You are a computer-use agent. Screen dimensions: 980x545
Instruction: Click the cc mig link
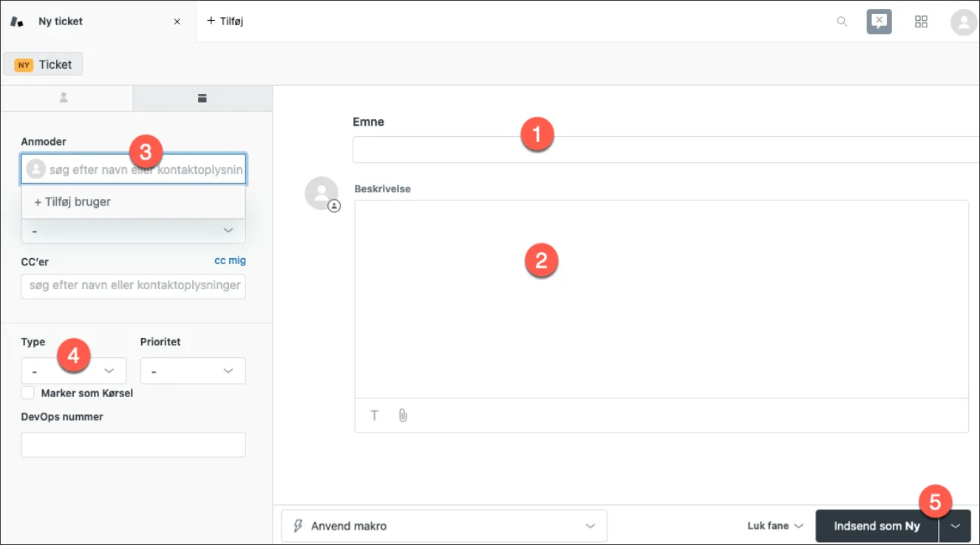tap(230, 260)
